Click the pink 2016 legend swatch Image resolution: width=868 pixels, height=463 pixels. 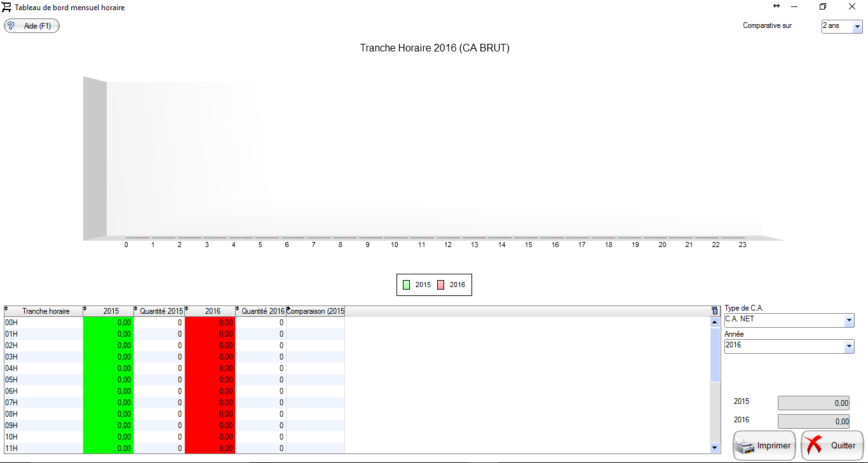440,285
